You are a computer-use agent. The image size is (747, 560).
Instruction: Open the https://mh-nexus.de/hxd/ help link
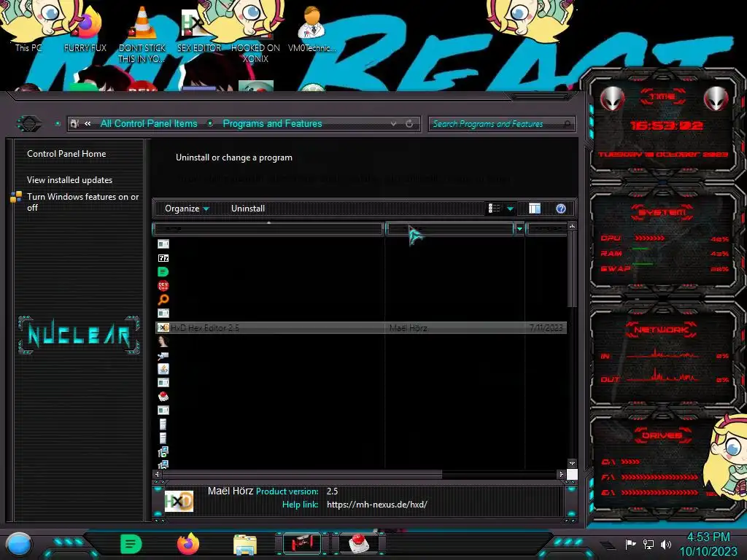coord(377,505)
